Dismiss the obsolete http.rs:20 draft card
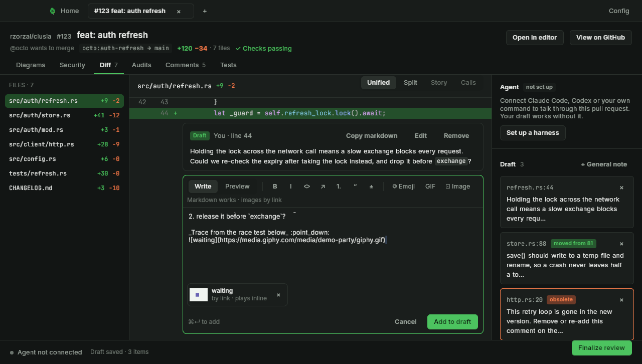The height and width of the screenshot is (364, 642). [x=621, y=300]
